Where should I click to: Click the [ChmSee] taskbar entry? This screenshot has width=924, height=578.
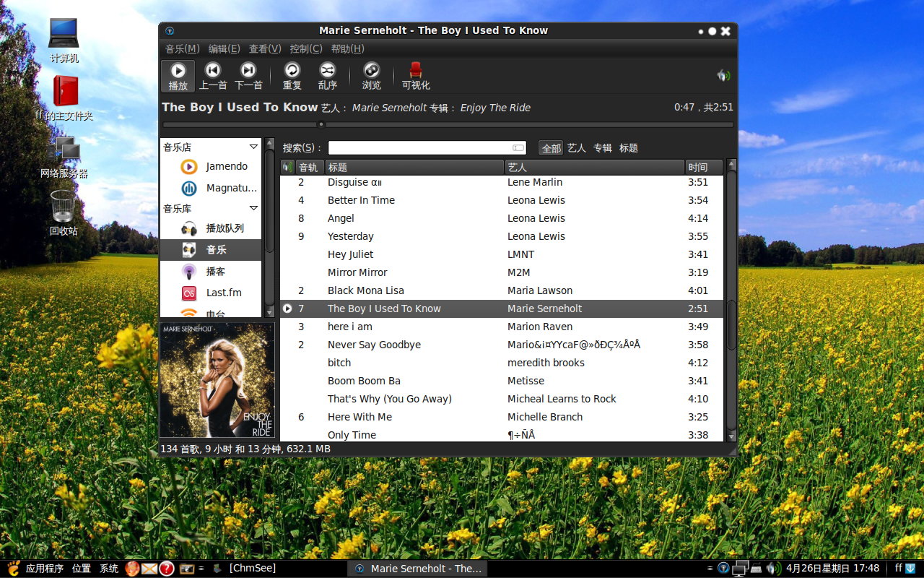tap(245, 569)
